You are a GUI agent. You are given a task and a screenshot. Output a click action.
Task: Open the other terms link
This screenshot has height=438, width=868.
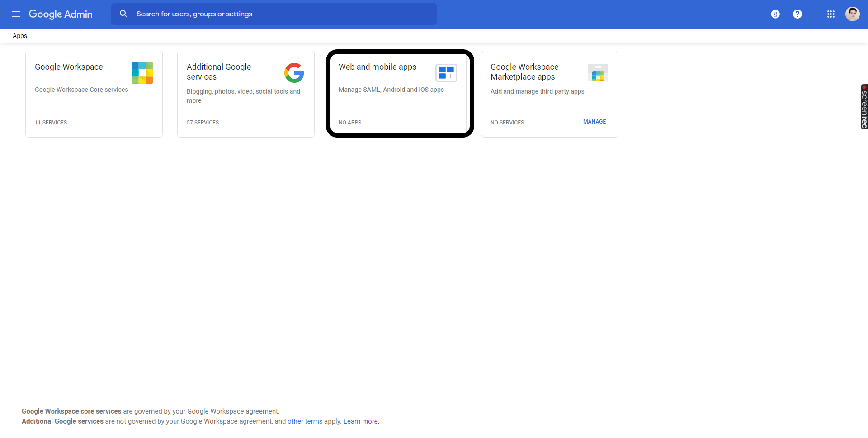point(305,421)
